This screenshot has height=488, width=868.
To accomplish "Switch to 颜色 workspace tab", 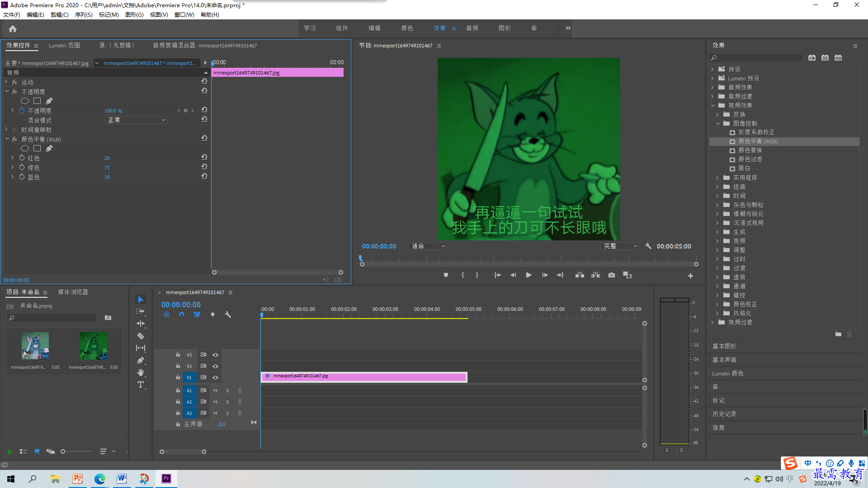I will tap(407, 28).
